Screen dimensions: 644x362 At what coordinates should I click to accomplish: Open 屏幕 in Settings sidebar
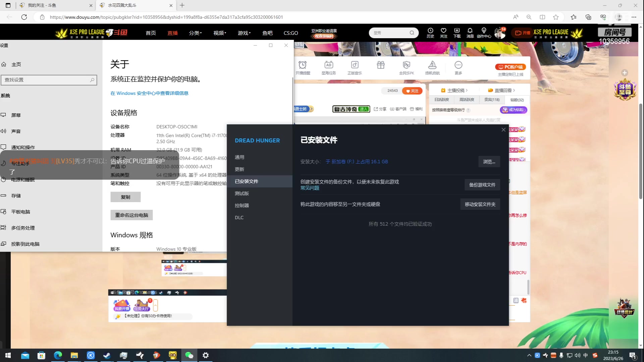tap(50, 115)
